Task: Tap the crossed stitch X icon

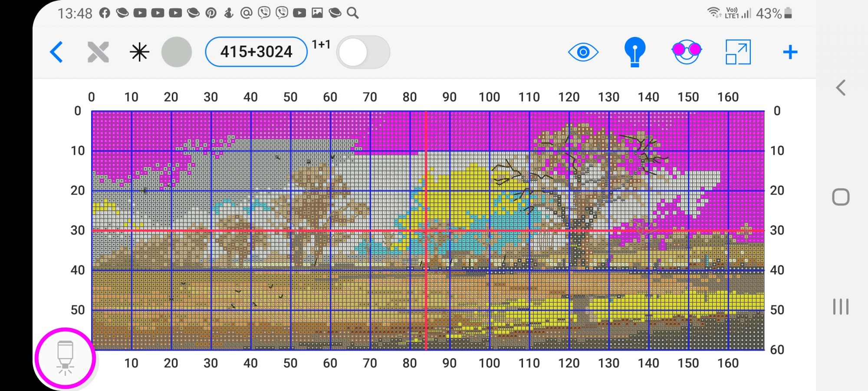Action: [x=98, y=52]
